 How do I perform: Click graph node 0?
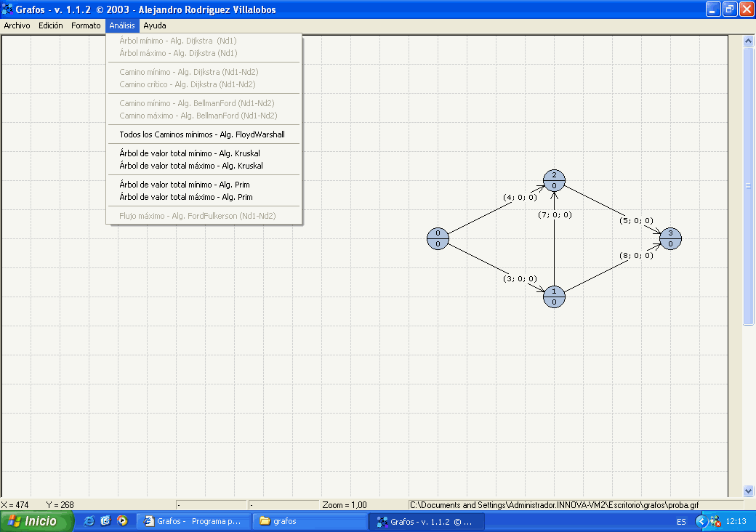click(438, 238)
